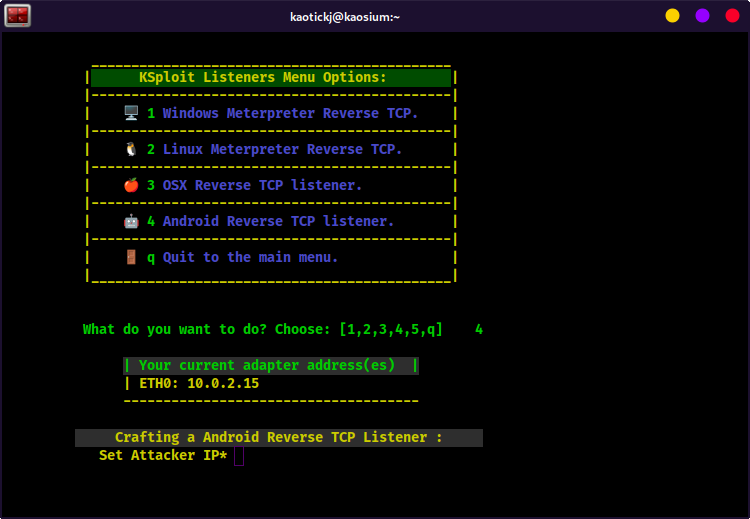Viewport: 750px width, 519px height.
Task: Select 'Linux Meterpreter Reverse TCP.' text
Action: click(282, 149)
